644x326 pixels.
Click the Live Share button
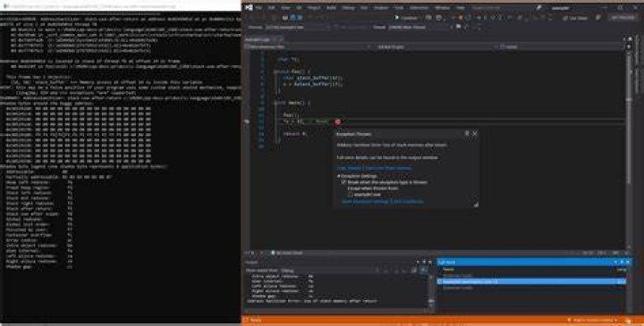[576, 18]
